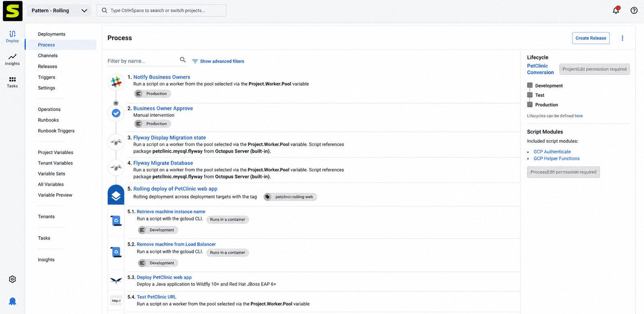Click the Development lifecycle phase square icon
This screenshot has width=644, height=314.
tap(530, 85)
